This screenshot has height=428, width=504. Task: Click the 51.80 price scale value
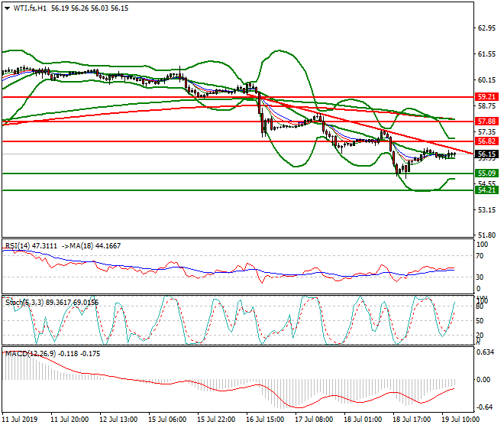(486, 235)
